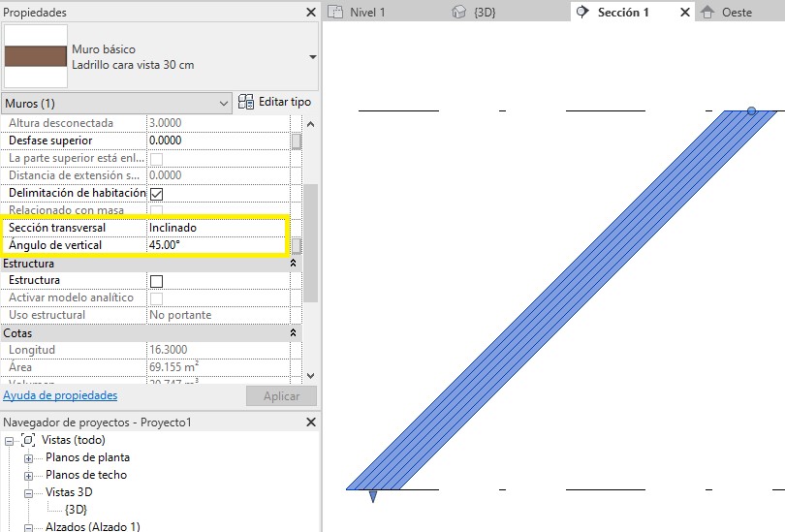Image resolution: width=785 pixels, height=532 pixels.
Task: Enable the Estructura checkbox
Action: point(156,281)
